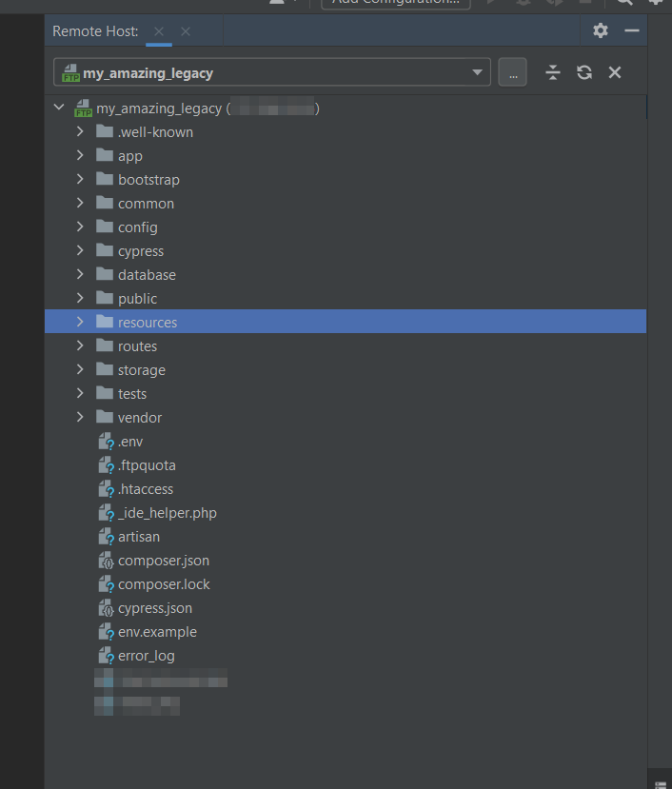672x789 pixels.
Task: Hide the Remote Host panel
Action: click(631, 30)
